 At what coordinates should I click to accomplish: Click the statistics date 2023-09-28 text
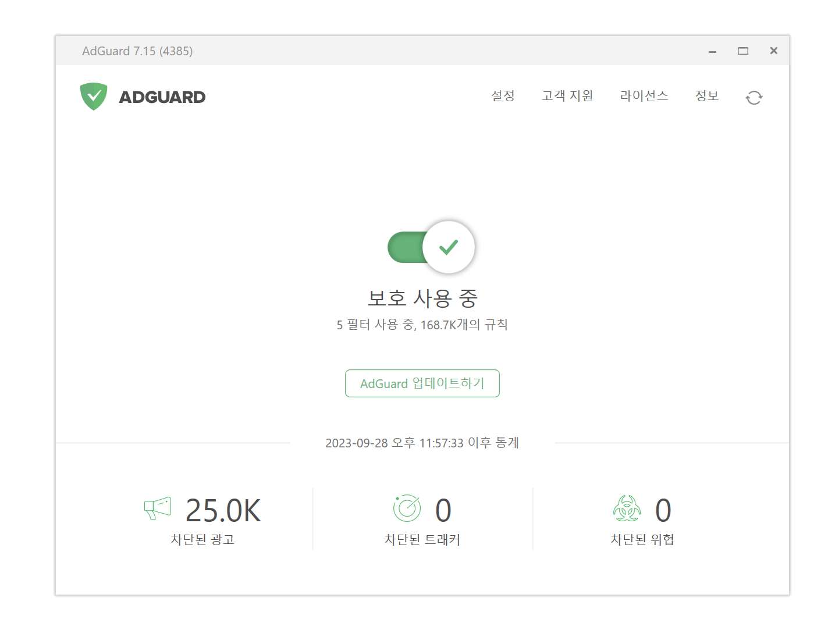422,443
